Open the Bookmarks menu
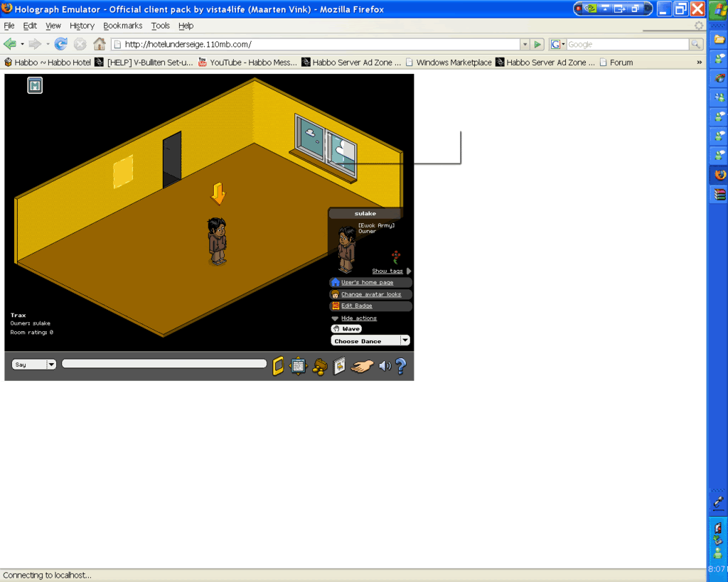728x582 pixels. click(122, 26)
